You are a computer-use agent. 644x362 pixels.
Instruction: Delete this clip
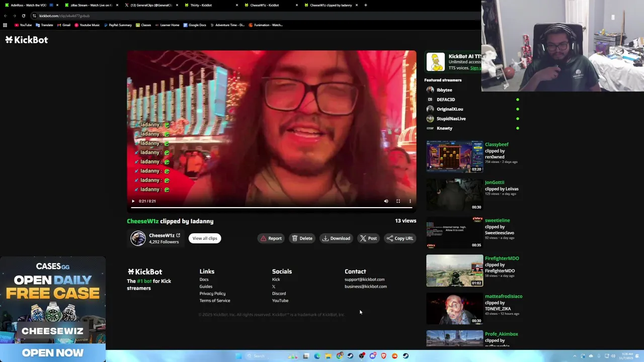coord(302,238)
